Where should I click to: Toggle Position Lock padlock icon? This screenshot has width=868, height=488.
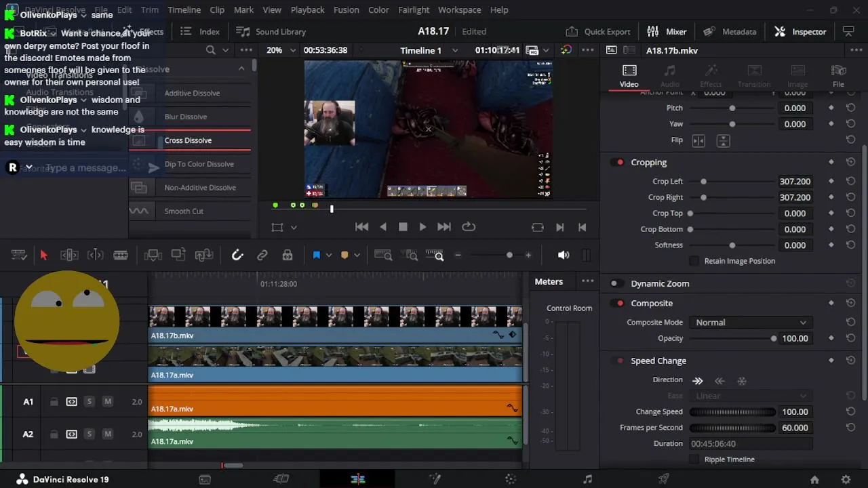(x=288, y=255)
